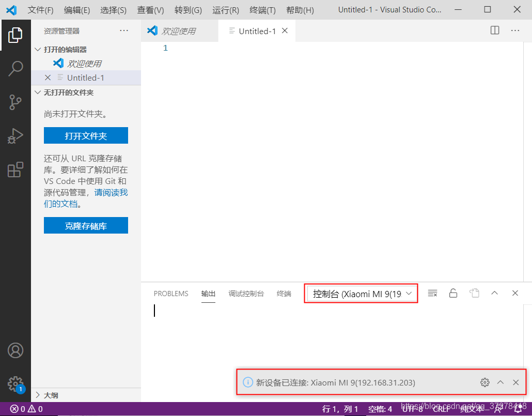
Task: Open explorer panel more actions (…)
Action: tap(124, 30)
